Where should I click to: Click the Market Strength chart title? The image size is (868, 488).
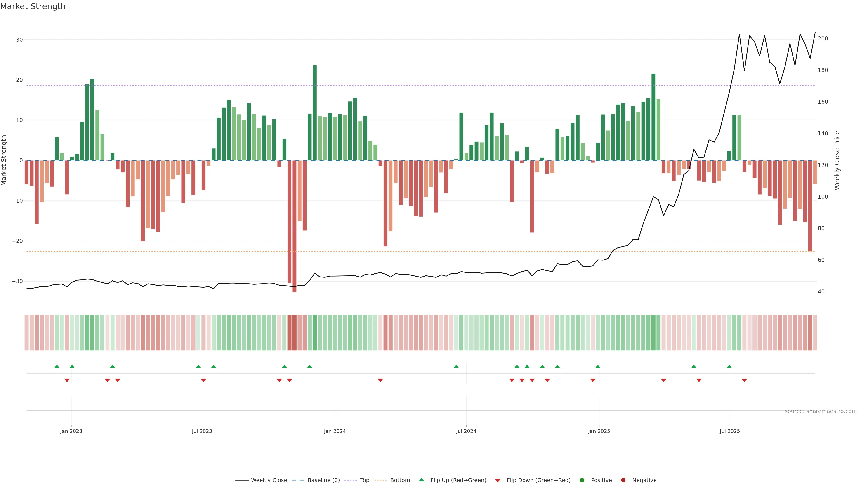coord(33,6)
